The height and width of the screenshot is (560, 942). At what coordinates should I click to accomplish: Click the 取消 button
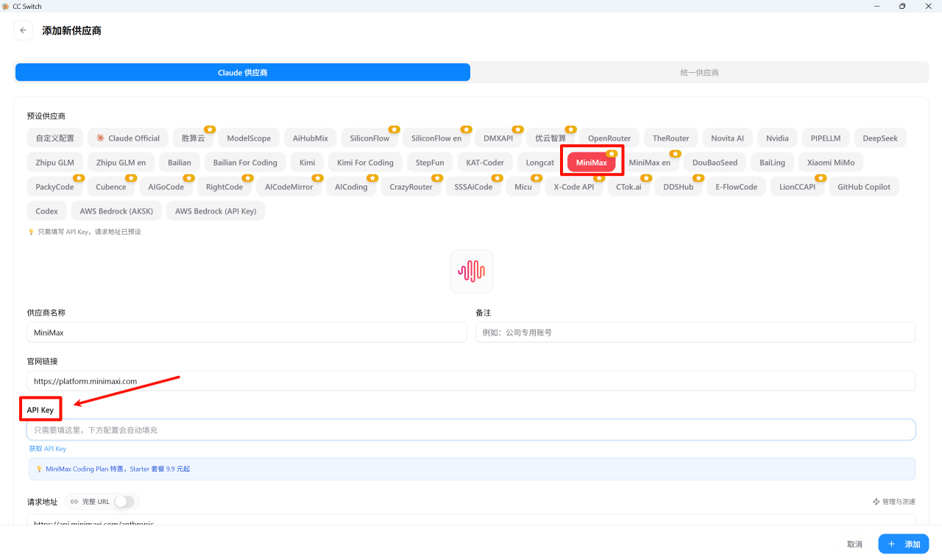[854, 545]
